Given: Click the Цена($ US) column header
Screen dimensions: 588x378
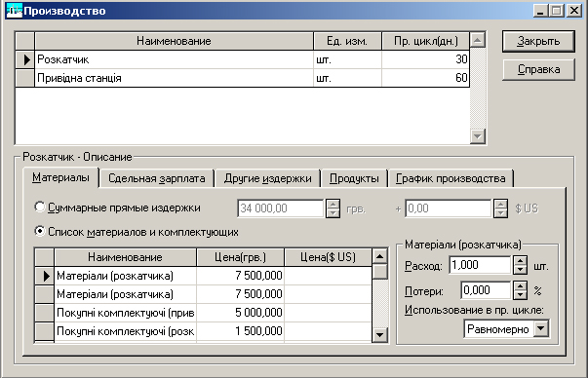Looking at the screenshot, I should (328, 257).
